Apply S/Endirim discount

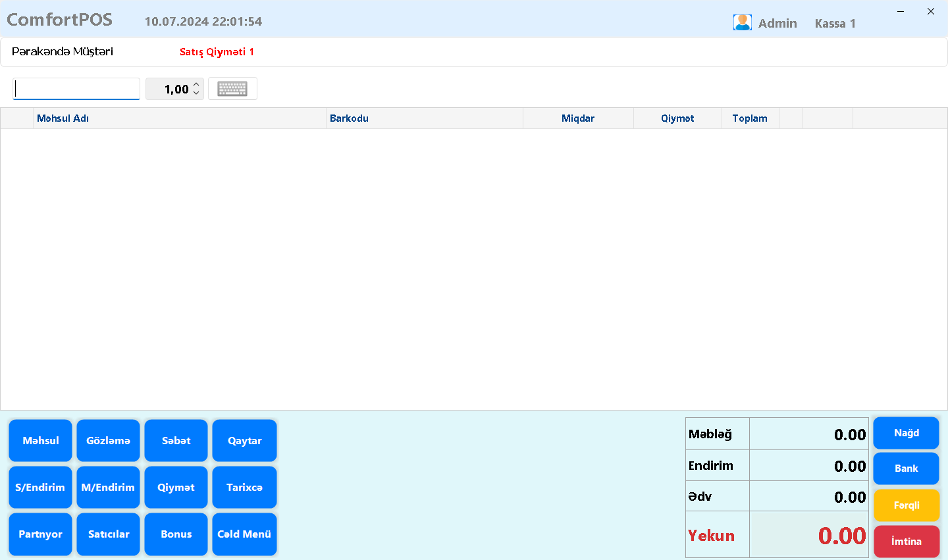(41, 488)
